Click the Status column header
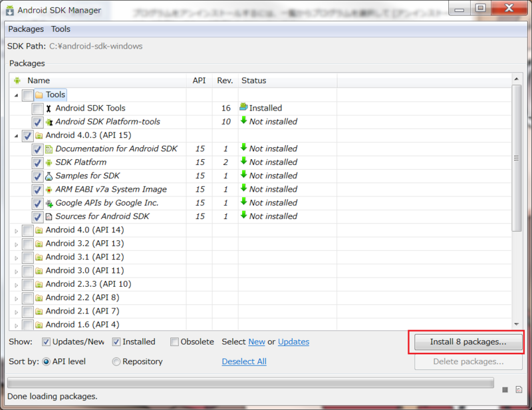Viewport: 532px width, 410px height. [x=287, y=81]
